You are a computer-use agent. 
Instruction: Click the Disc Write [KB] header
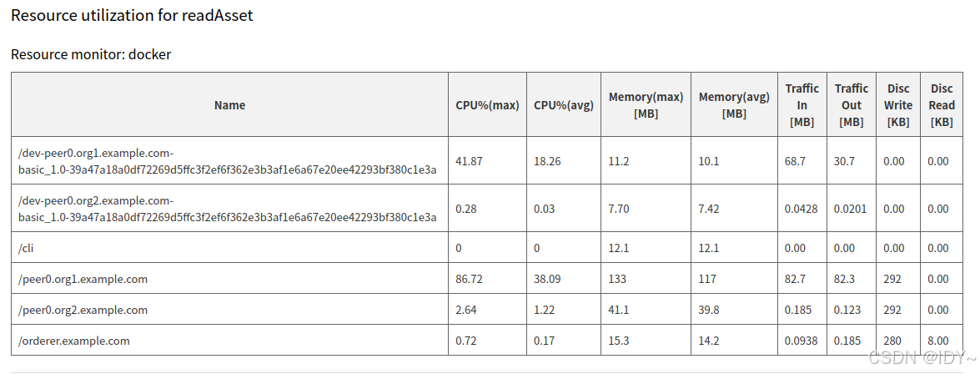tap(898, 105)
